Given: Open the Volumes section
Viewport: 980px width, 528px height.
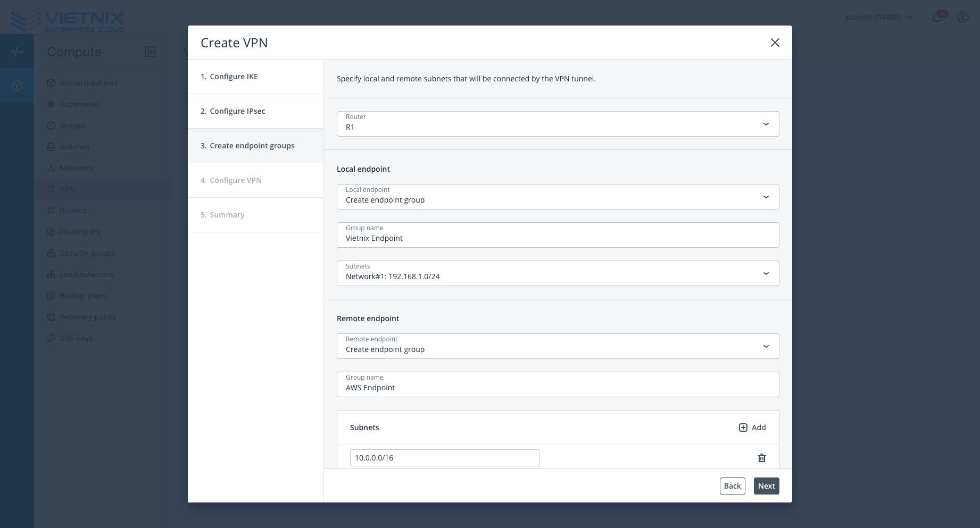Looking at the screenshot, I should point(74,147).
